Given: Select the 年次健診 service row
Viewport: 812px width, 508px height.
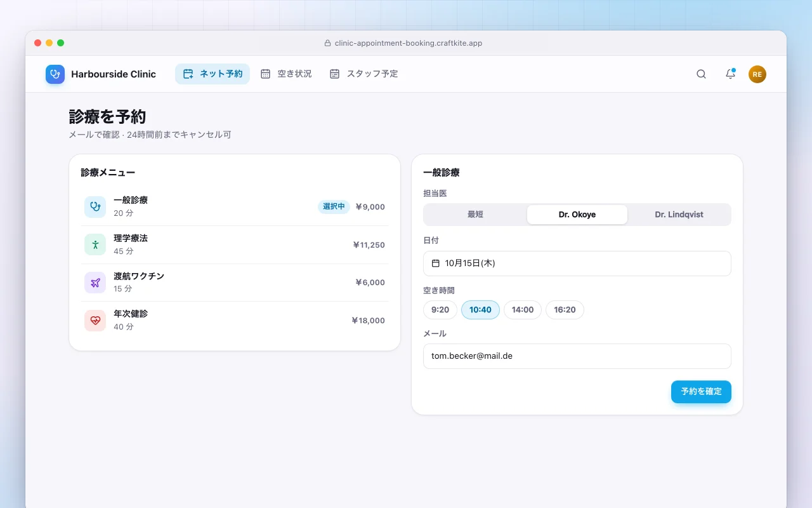Looking at the screenshot, I should click(235, 320).
